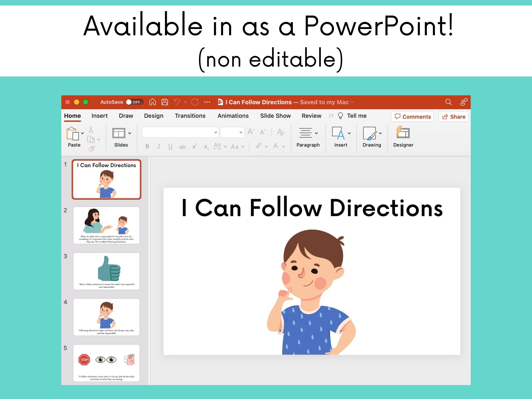Image resolution: width=532 pixels, height=399 pixels.
Task: Click the Share button
Action: 453,117
